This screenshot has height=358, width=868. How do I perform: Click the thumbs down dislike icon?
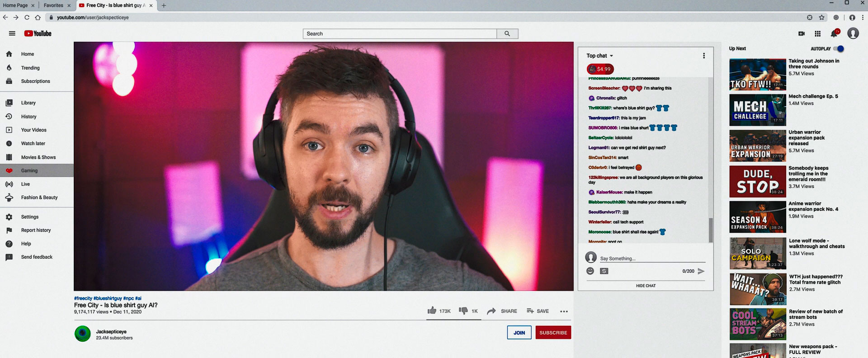463,311
